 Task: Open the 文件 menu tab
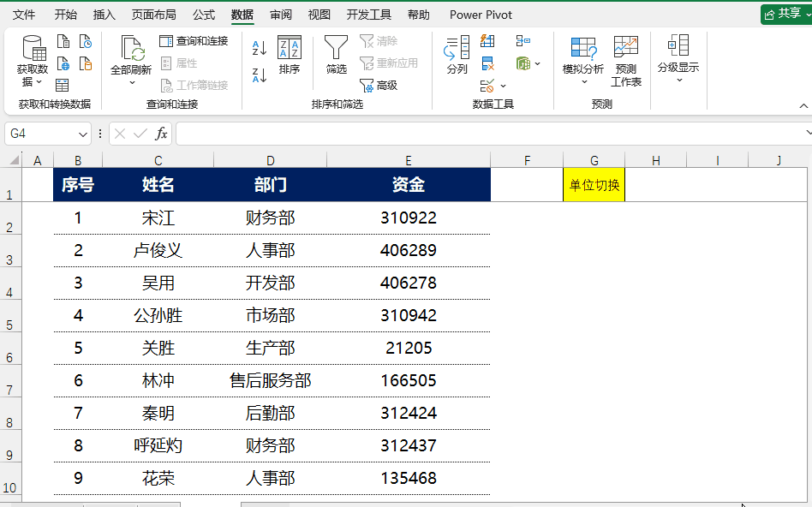24,15
